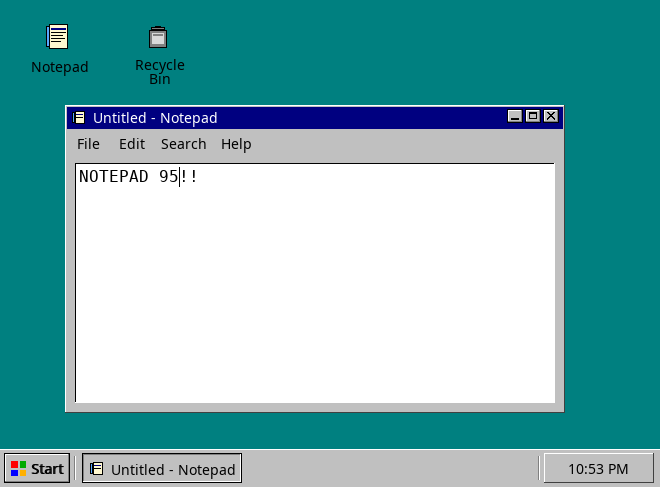Viewport: 660px width, 487px height.
Task: Click the Windows logo on Start button
Action: click(19, 468)
